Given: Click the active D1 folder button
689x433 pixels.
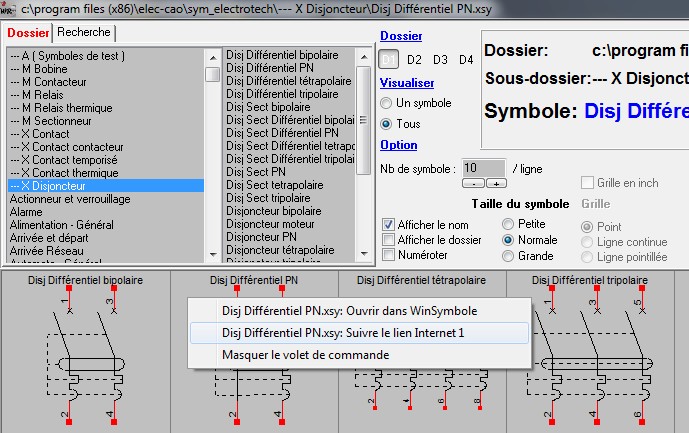Looking at the screenshot, I should pos(389,60).
